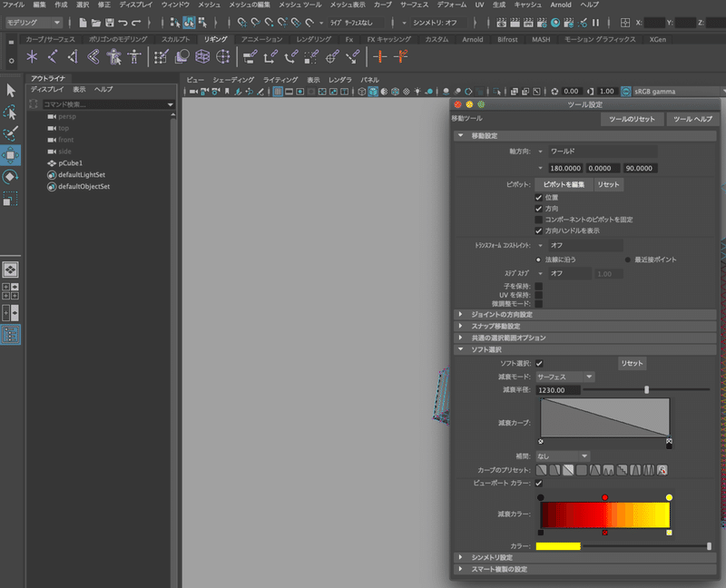
Task: Expand the スナップ移動設定 section
Action: click(x=495, y=326)
